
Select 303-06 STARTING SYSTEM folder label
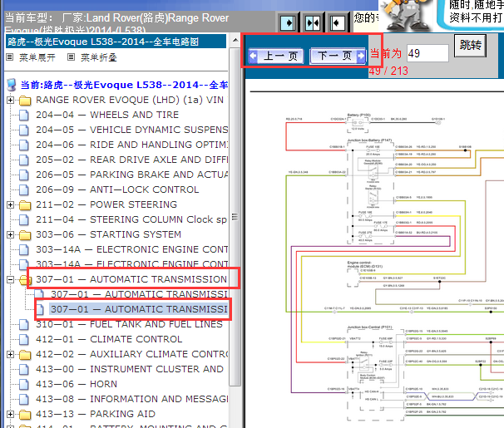(108, 234)
